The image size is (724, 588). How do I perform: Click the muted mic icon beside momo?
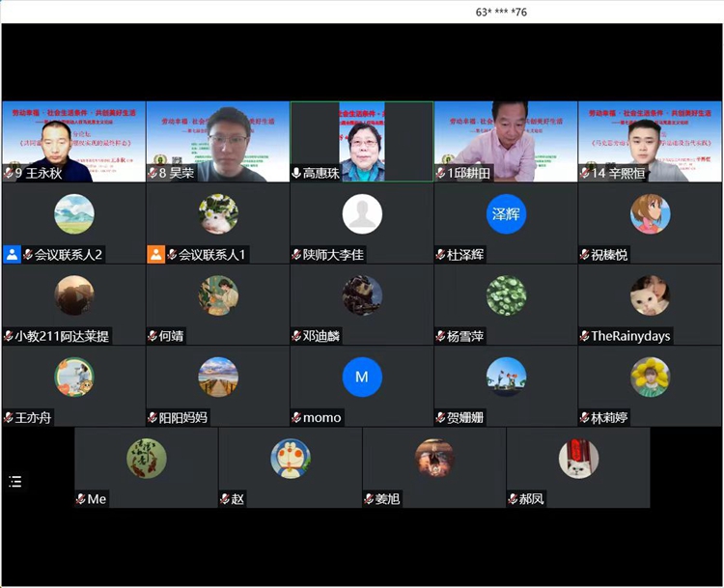pos(296,418)
